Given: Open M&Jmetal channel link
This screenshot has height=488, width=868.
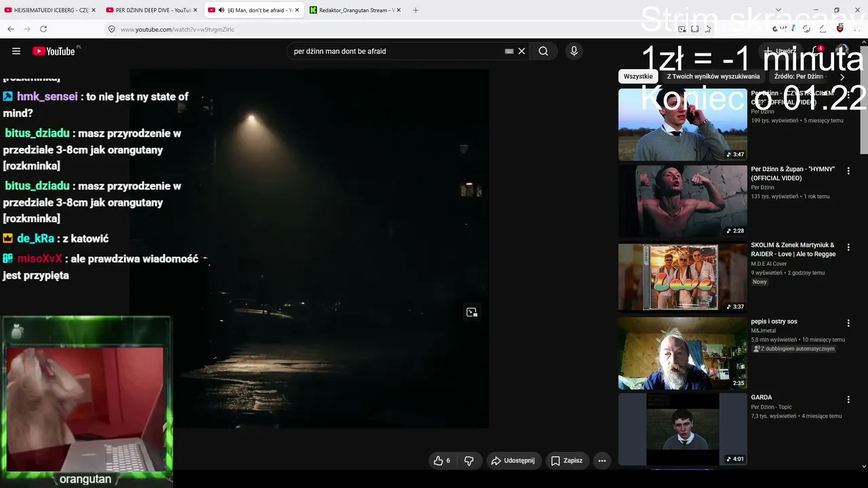Looking at the screenshot, I should (762, 331).
